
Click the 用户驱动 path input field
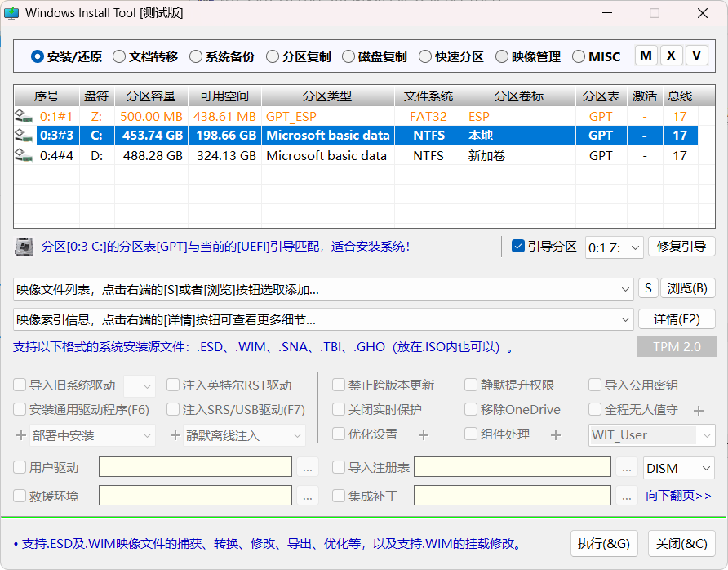195,467
